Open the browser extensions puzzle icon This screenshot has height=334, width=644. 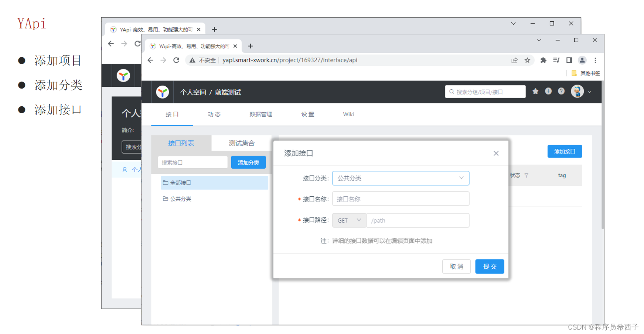tap(543, 60)
